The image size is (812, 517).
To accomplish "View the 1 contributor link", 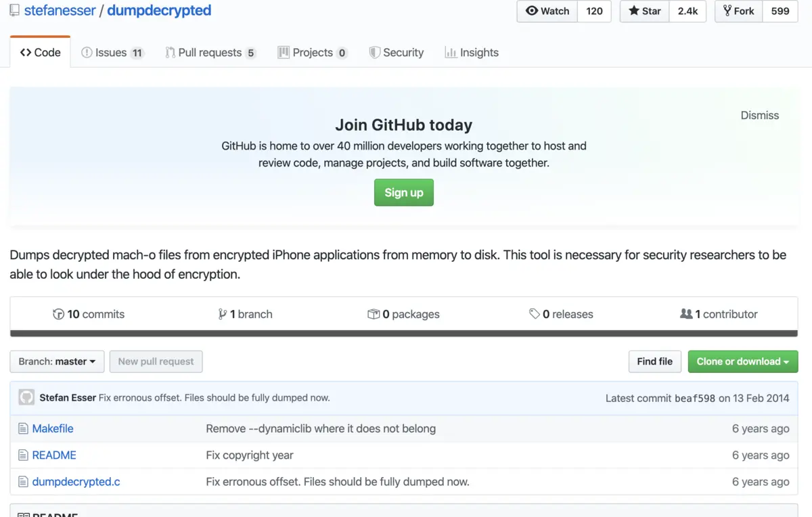I will click(x=719, y=314).
